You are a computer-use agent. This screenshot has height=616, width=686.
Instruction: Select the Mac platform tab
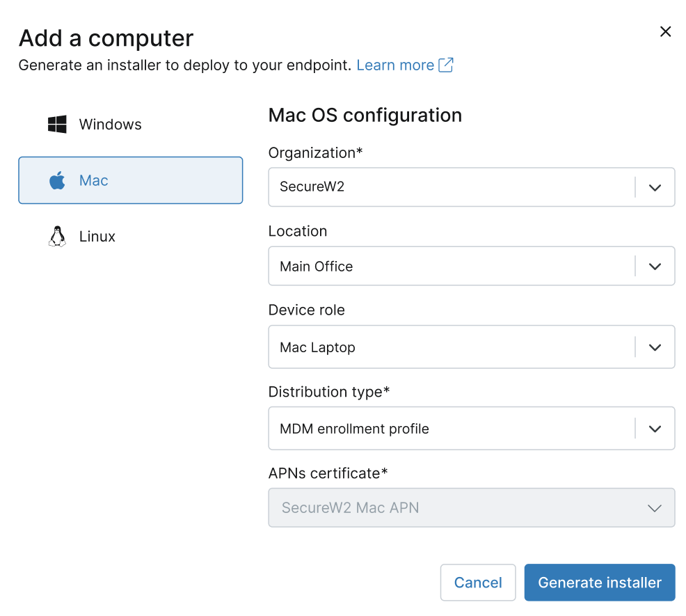(x=130, y=180)
